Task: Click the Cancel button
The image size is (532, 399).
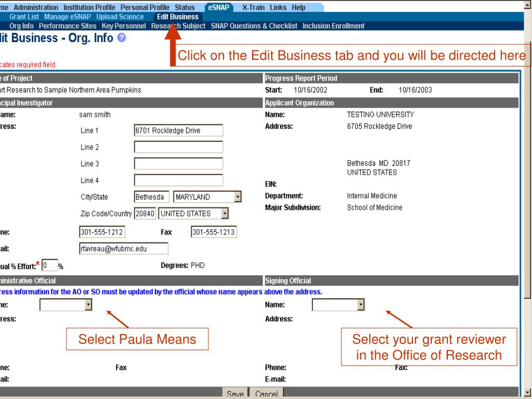Action: tap(267, 394)
